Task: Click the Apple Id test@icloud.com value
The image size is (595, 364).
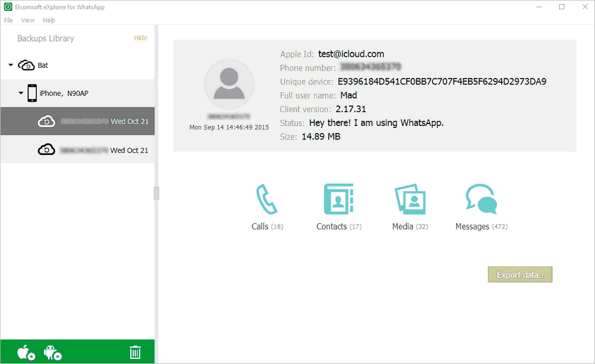Action: [351, 54]
